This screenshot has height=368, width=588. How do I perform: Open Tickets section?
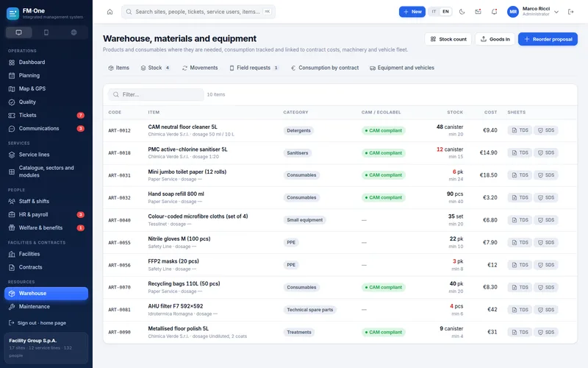tap(46, 116)
